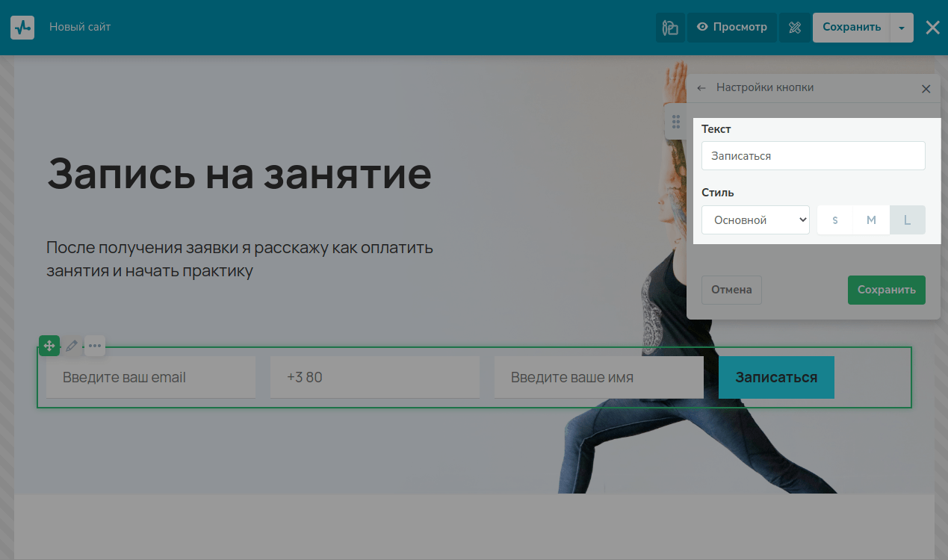
Task: Select the M button size
Action: point(871,220)
